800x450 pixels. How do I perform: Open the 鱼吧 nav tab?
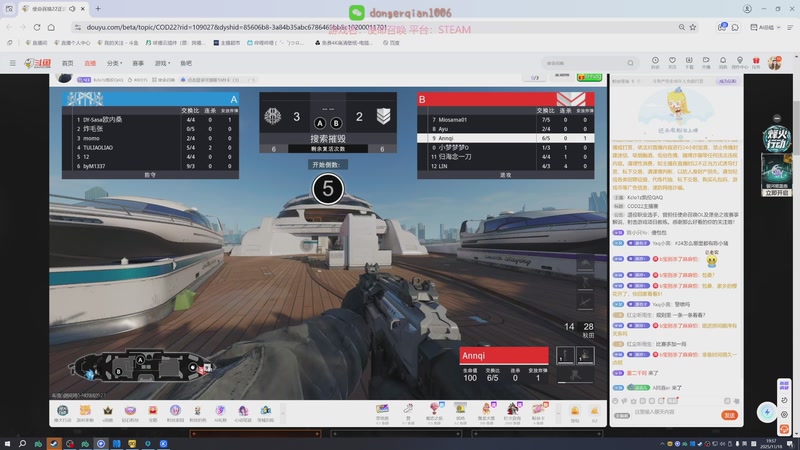[186, 63]
